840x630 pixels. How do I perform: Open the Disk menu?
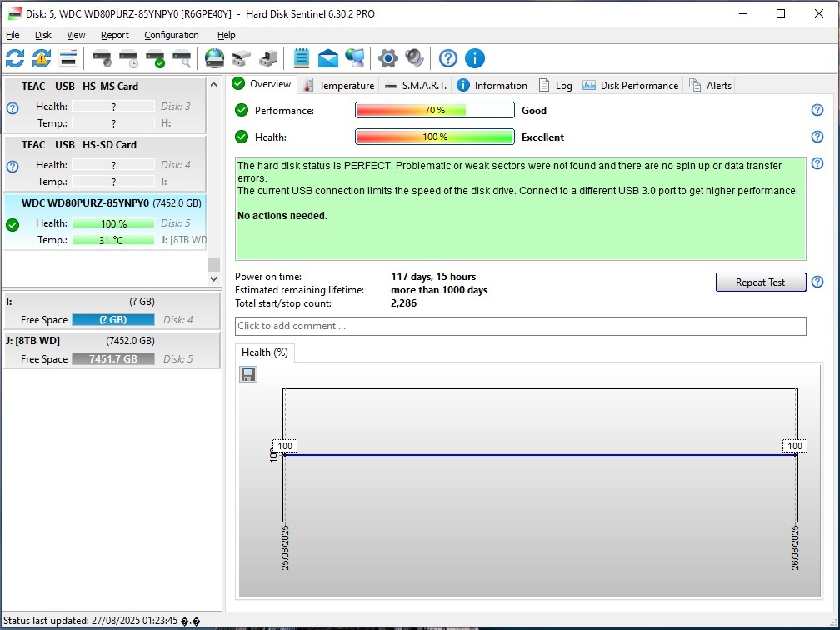[x=43, y=35]
